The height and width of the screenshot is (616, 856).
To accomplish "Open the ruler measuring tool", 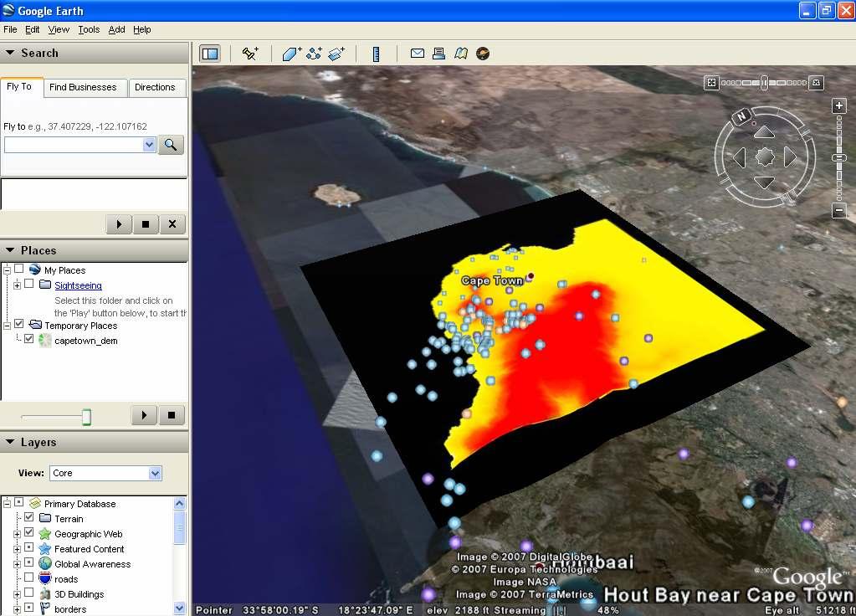I will (376, 54).
